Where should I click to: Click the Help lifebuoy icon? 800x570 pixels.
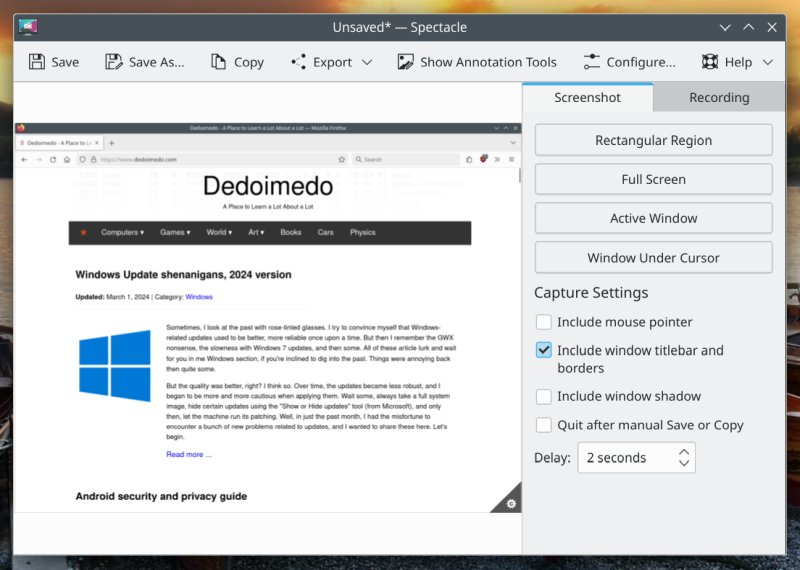tap(710, 62)
